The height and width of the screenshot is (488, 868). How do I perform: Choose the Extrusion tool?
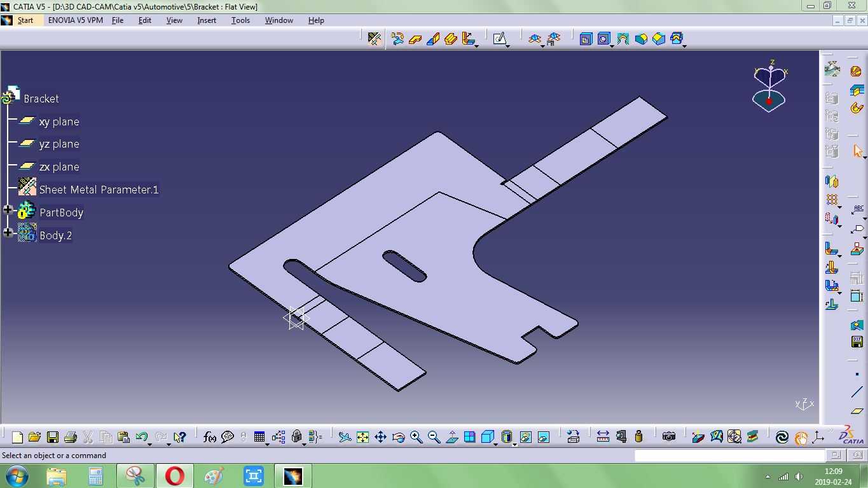(451, 39)
